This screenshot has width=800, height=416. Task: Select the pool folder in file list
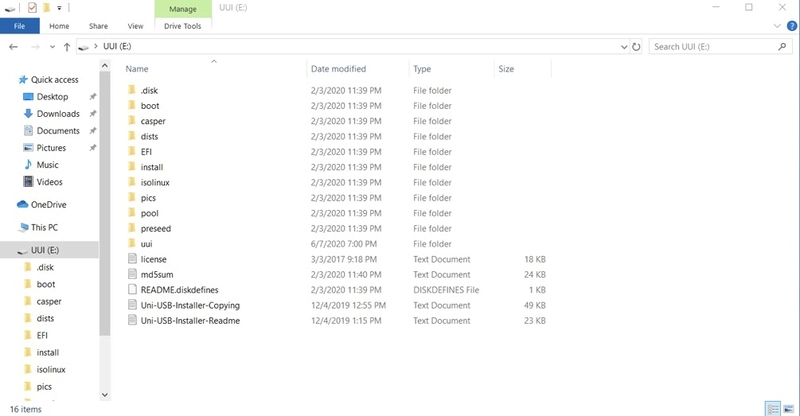click(x=149, y=213)
